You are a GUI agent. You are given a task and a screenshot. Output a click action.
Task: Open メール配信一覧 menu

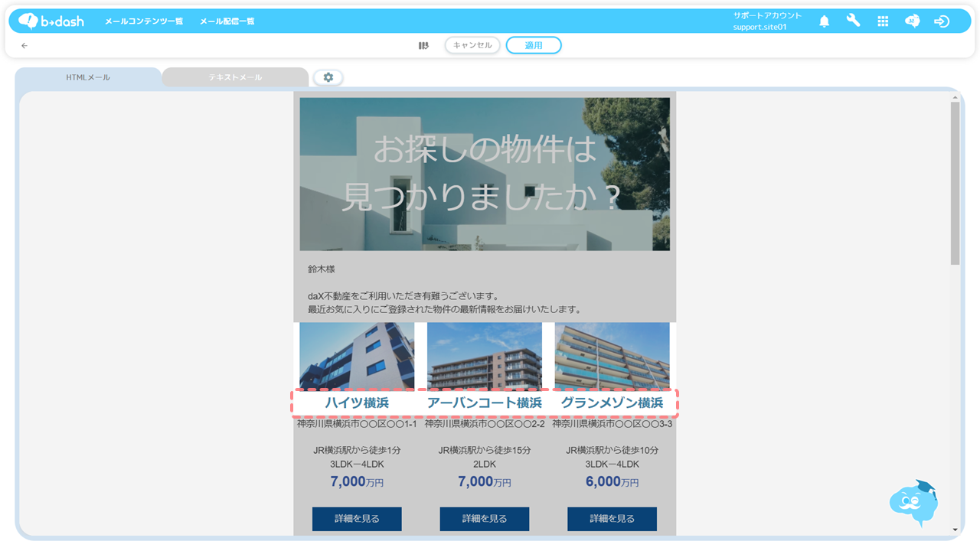227,21
